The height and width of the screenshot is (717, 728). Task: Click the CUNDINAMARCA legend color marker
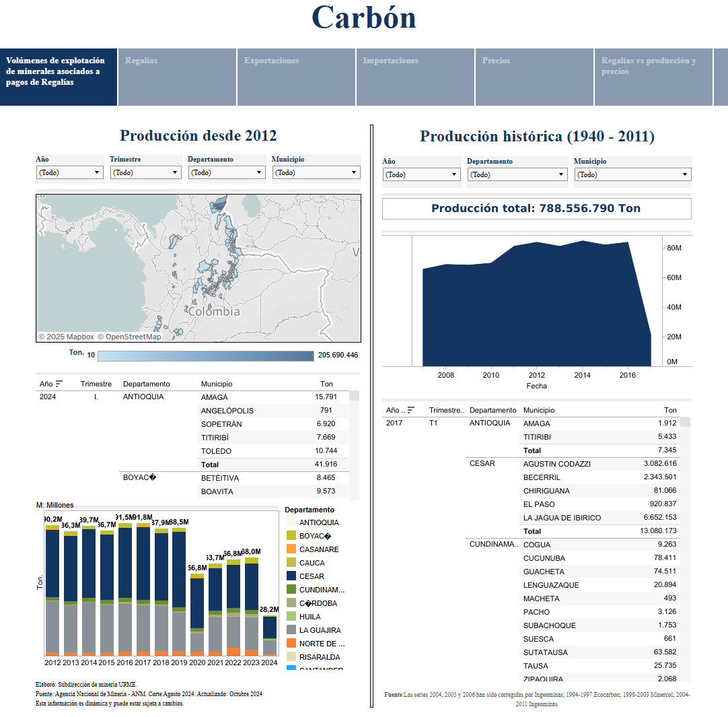pos(291,590)
